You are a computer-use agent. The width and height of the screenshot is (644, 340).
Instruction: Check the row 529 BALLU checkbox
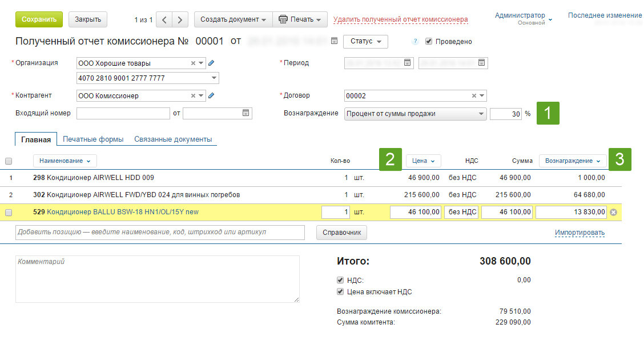pos(9,212)
